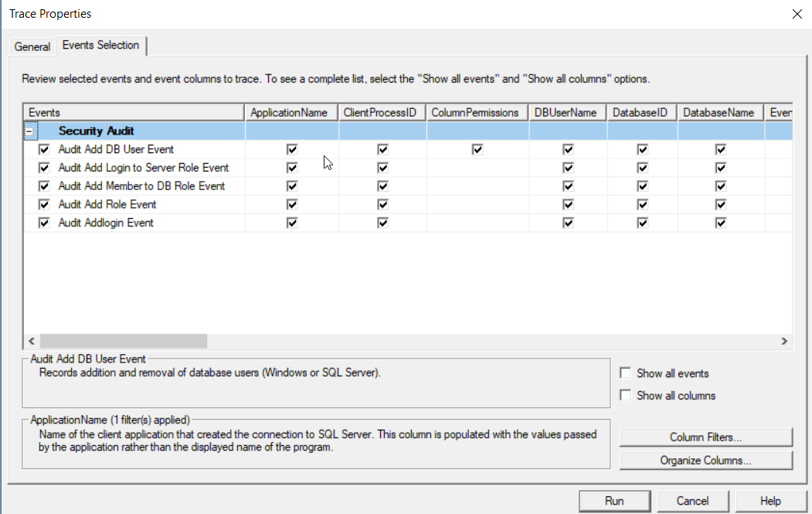Uncheck ColumnPermissions for Audit Add DB User Event
The height and width of the screenshot is (514, 812).
pyautogui.click(x=477, y=149)
